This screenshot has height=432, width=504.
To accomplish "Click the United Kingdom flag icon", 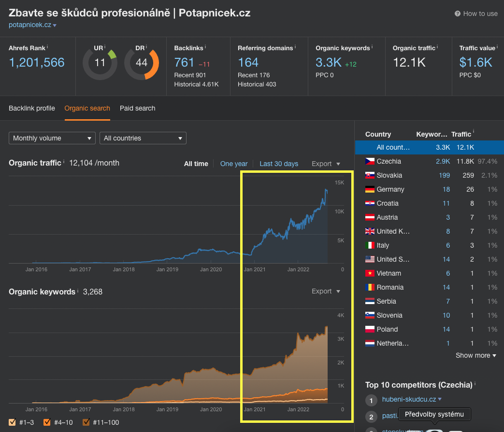I will tap(370, 231).
